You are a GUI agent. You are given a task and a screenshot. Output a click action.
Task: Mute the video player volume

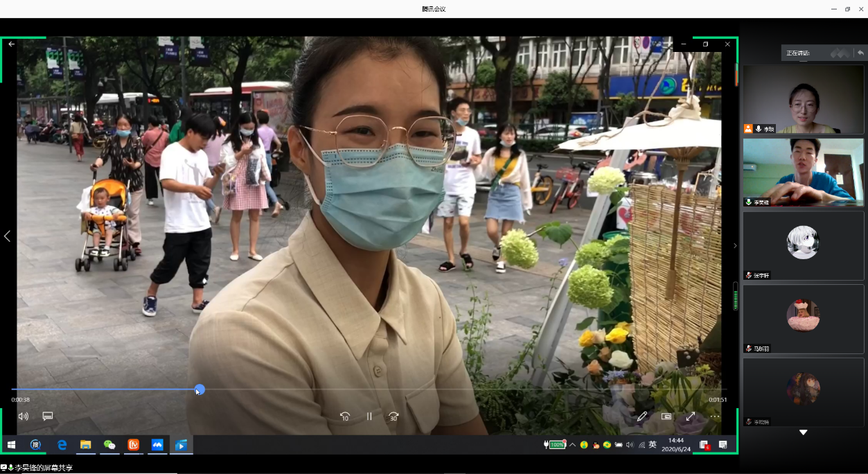coord(24,416)
